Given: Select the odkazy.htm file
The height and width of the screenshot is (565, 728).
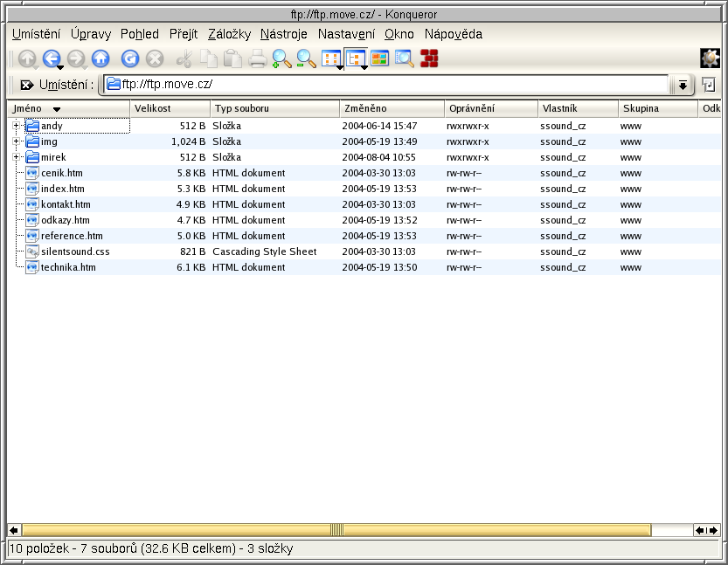Looking at the screenshot, I should pyautogui.click(x=66, y=220).
